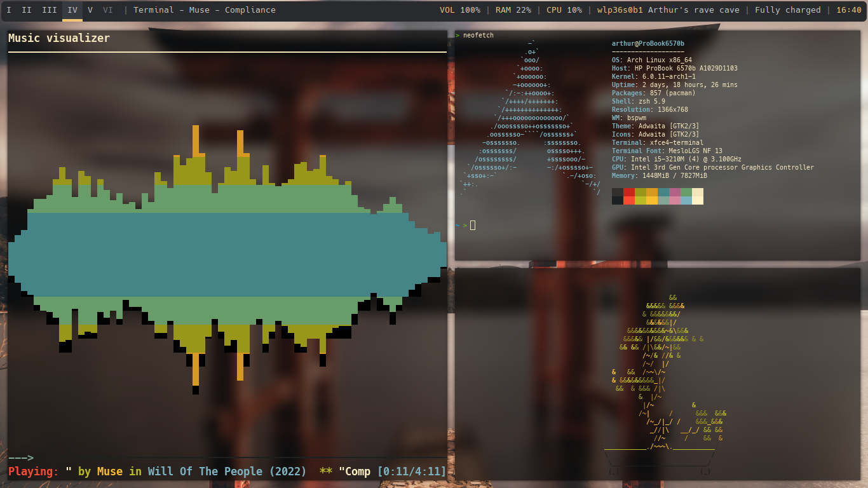Click the progress arrow above the Playing line

[21, 457]
